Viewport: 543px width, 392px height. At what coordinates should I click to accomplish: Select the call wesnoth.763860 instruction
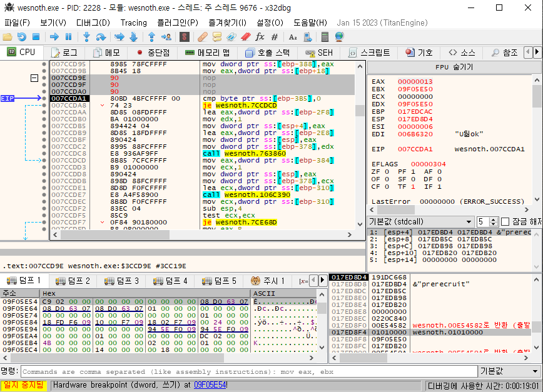pos(244,153)
